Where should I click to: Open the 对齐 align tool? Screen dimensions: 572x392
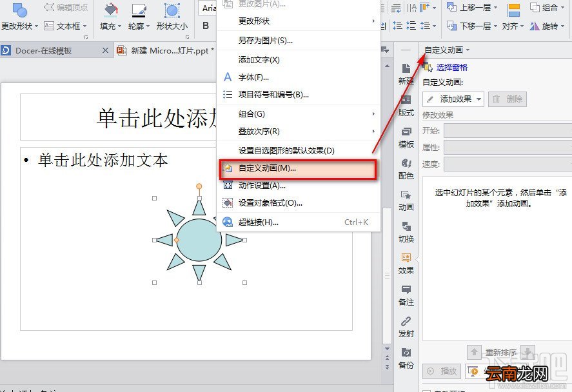point(513,16)
